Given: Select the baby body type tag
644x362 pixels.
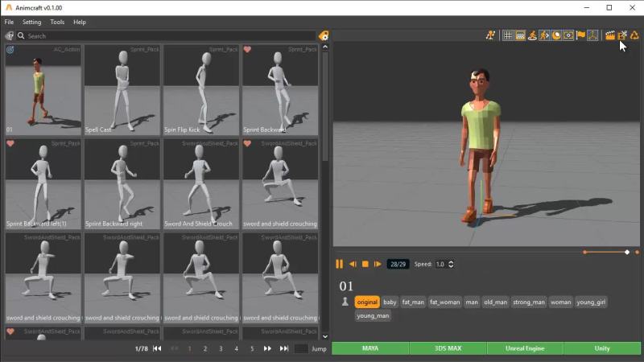Looking at the screenshot, I should pyautogui.click(x=390, y=302).
